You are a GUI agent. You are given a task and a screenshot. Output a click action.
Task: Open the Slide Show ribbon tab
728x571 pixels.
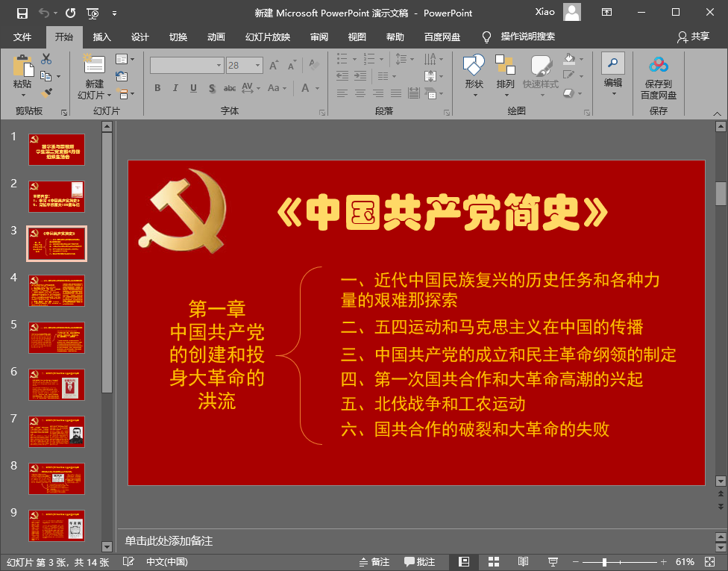coord(267,37)
